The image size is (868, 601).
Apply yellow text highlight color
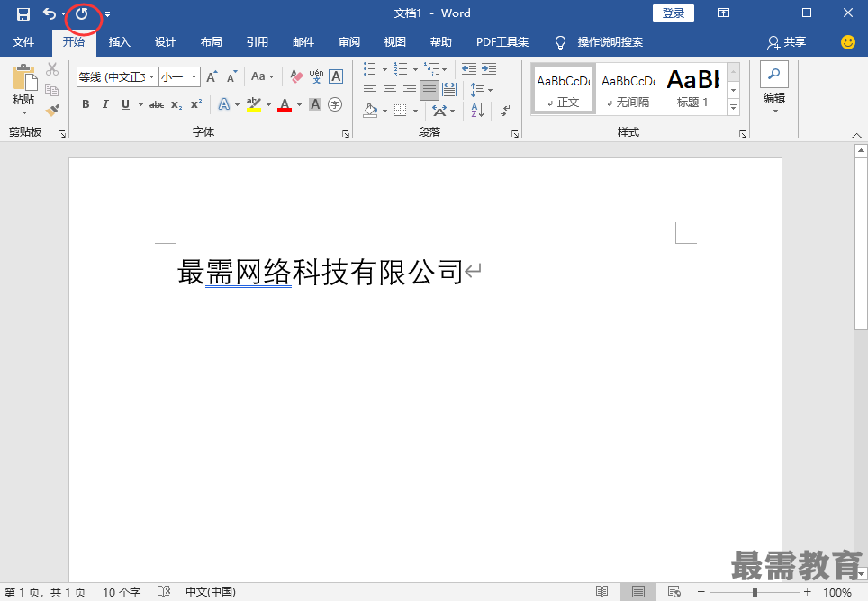254,104
